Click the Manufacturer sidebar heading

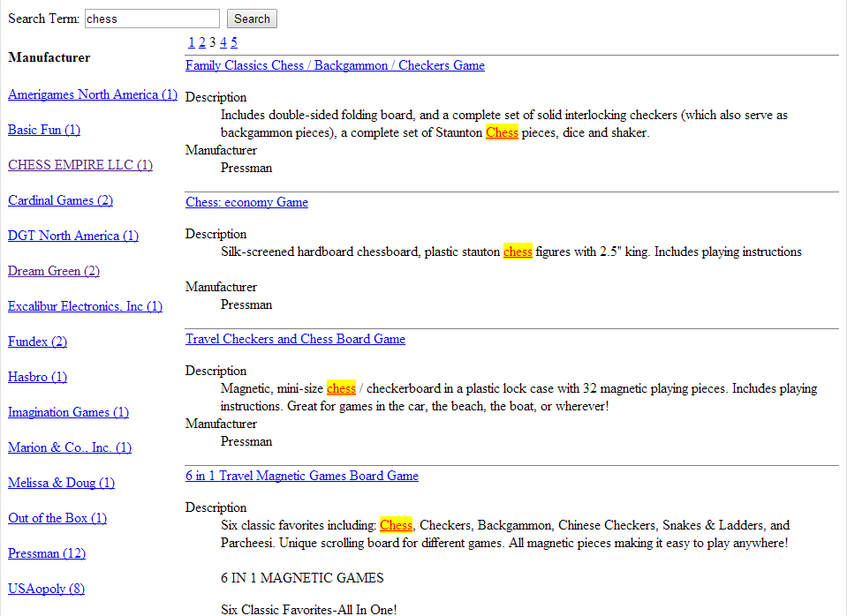click(49, 57)
